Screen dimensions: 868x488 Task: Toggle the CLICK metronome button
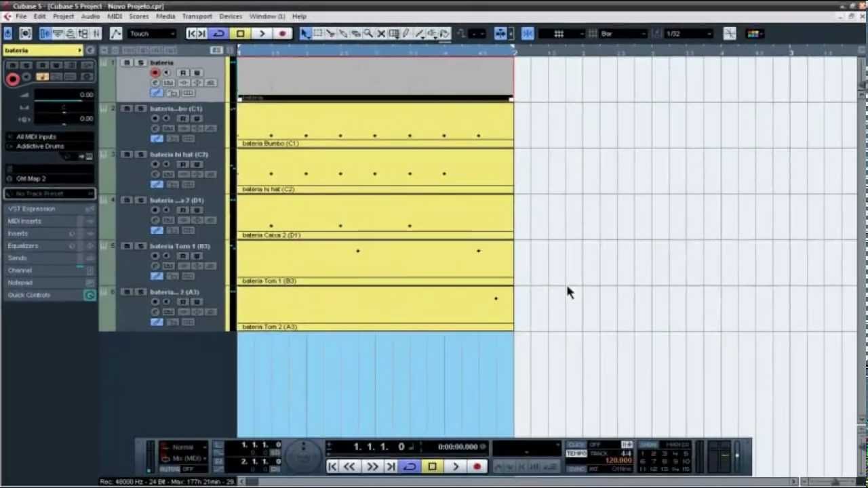click(x=576, y=445)
